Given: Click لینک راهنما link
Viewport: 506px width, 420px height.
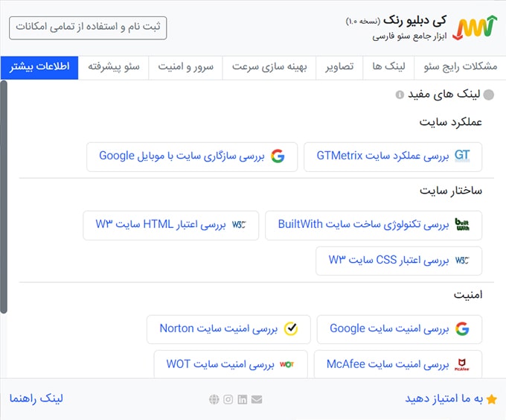Looking at the screenshot, I should tap(36, 398).
